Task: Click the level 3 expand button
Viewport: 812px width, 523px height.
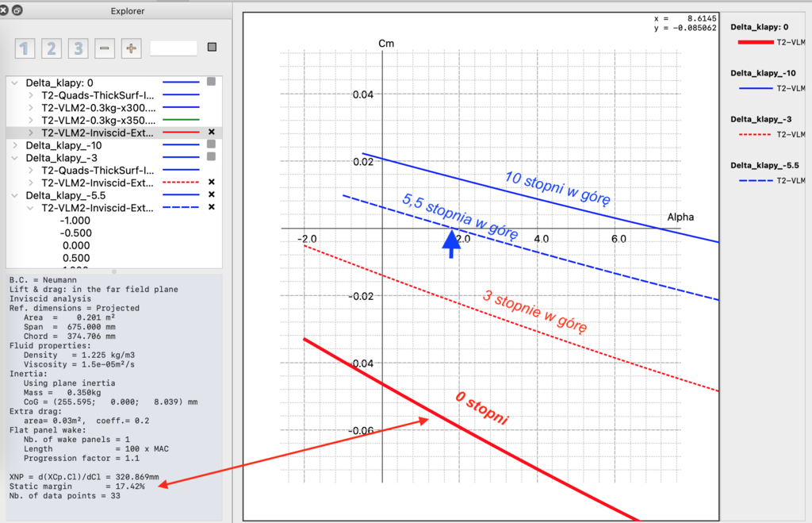Action: pyautogui.click(x=78, y=48)
